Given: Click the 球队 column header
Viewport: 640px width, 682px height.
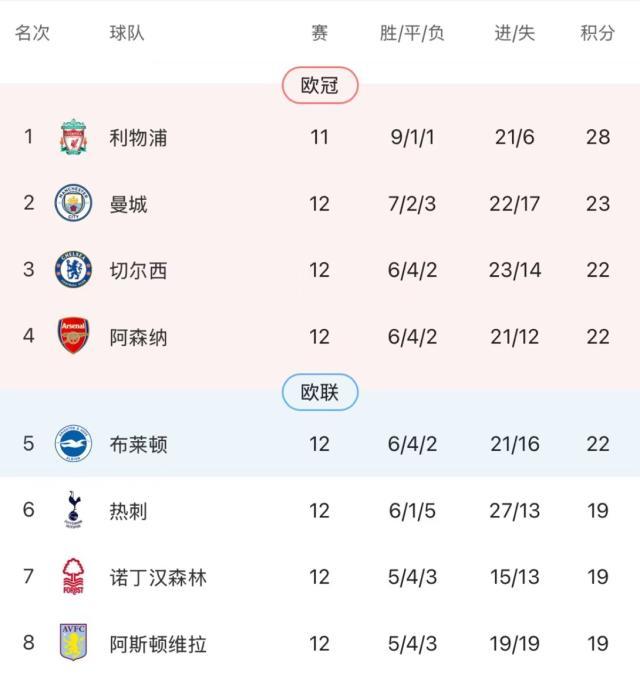Looking at the screenshot, I should (127, 33).
